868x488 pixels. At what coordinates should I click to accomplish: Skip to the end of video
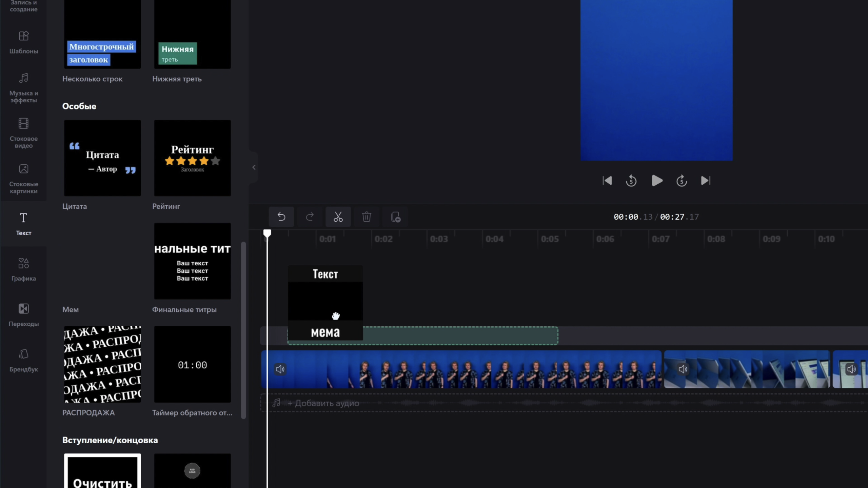[706, 181]
